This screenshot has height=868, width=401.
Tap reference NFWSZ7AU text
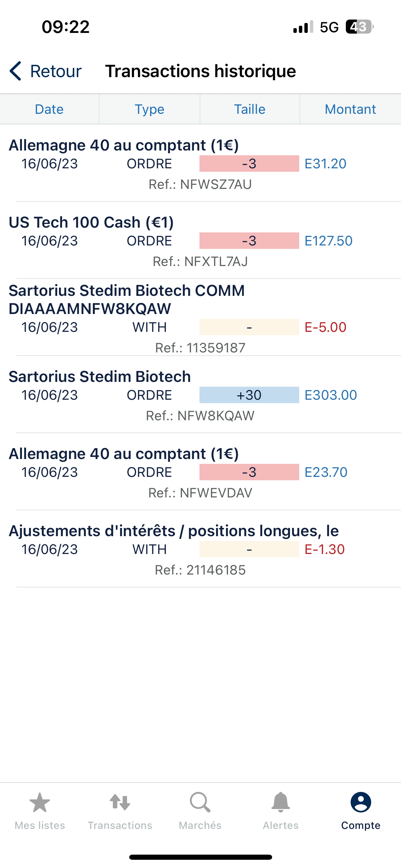point(200,184)
